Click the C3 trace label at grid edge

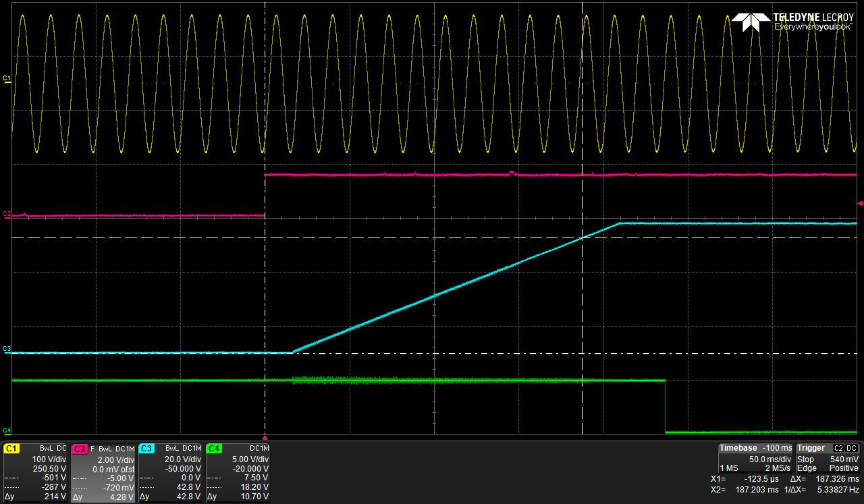click(7, 349)
